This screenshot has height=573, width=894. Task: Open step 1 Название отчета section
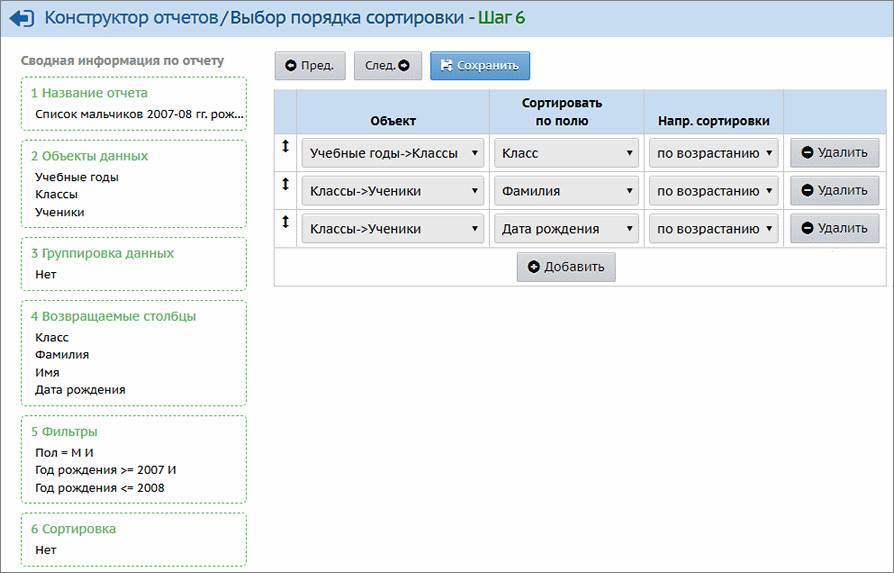tap(89, 92)
